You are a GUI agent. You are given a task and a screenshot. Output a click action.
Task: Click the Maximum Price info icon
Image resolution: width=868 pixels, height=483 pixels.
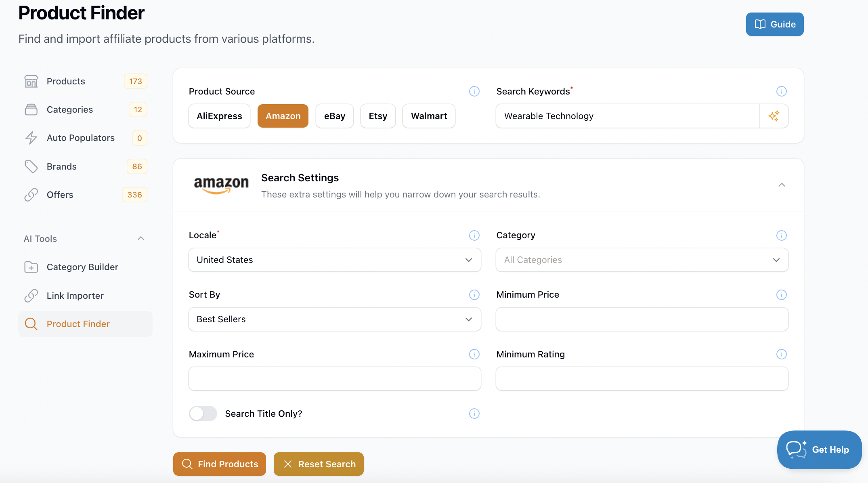point(474,354)
